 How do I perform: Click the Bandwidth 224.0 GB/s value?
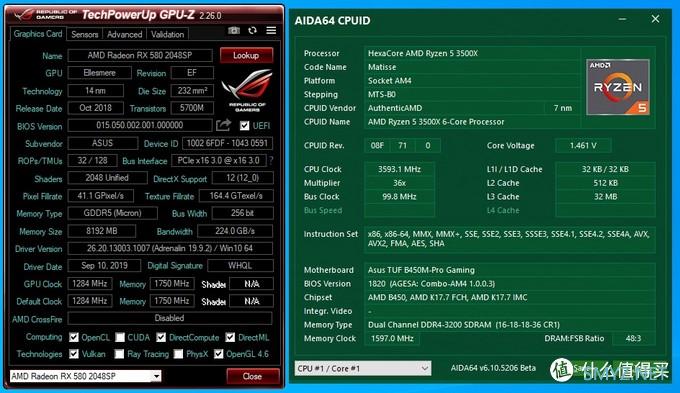235,231
